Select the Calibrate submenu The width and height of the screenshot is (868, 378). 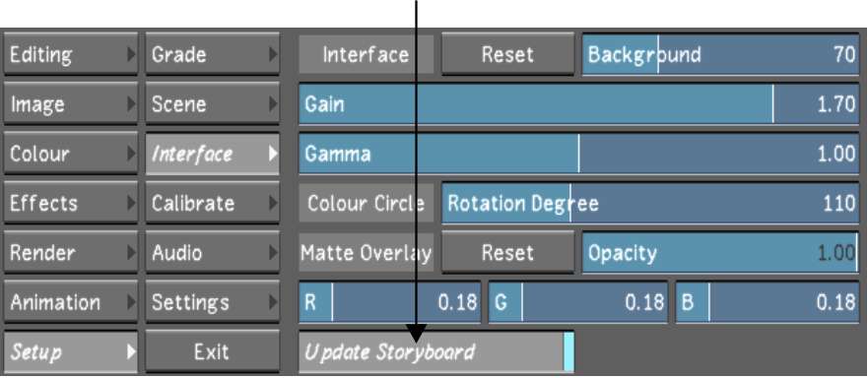point(213,203)
